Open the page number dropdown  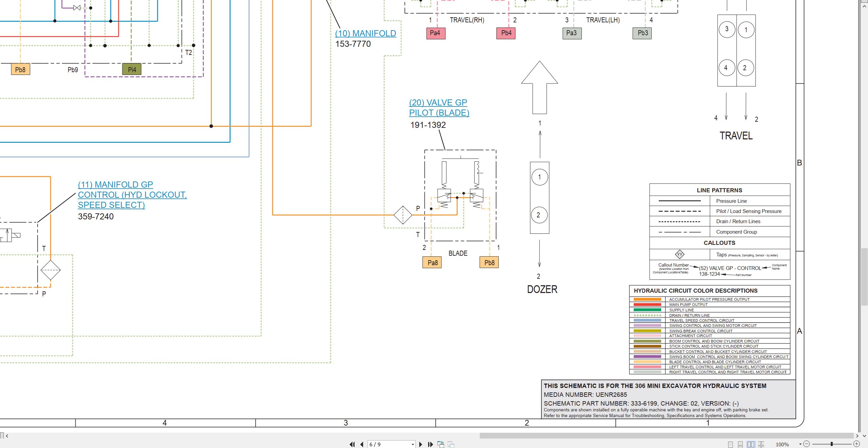413,444
